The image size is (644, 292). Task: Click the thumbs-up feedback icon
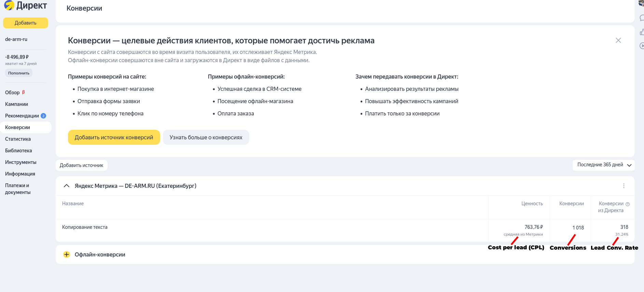tap(642, 32)
